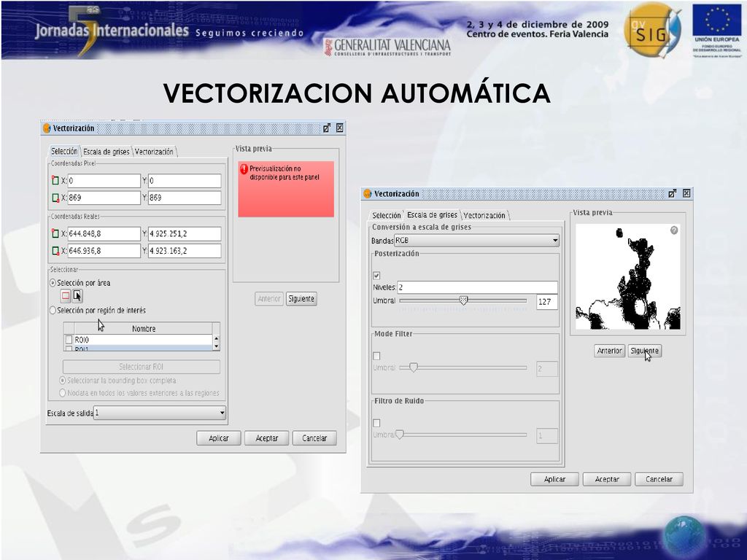
Task: Switch to the Selección tab in the right window
Action: click(x=387, y=216)
